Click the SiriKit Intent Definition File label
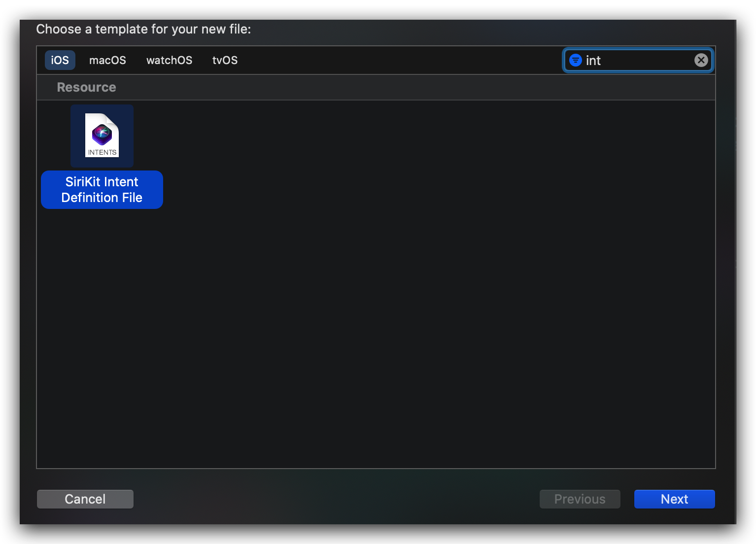 102,190
